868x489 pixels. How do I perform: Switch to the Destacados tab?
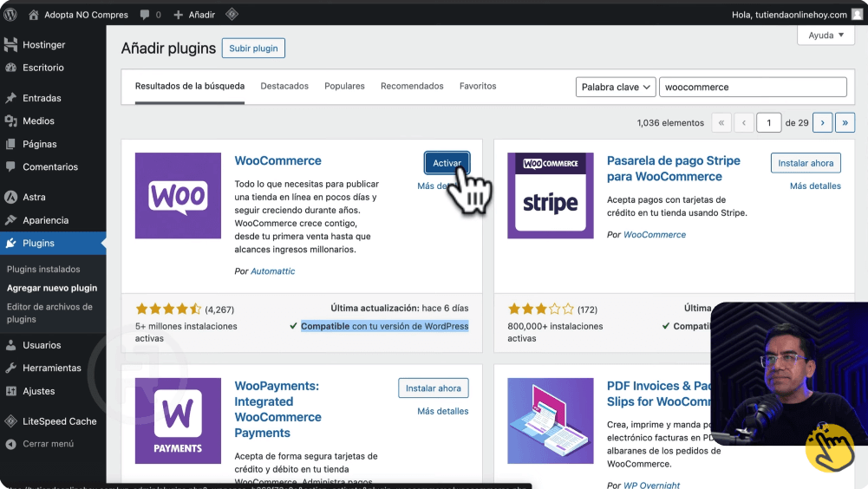point(284,87)
